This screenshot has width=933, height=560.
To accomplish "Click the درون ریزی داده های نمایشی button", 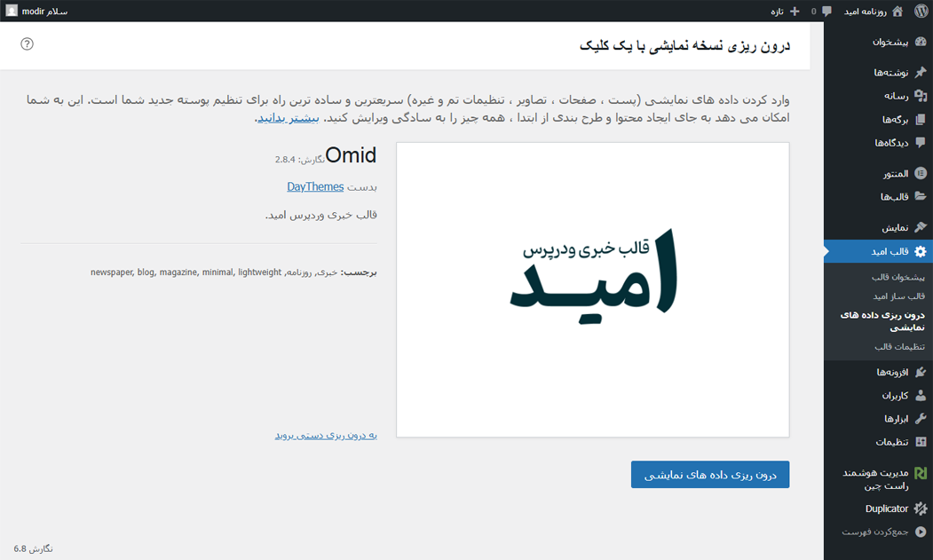I will click(x=710, y=474).
